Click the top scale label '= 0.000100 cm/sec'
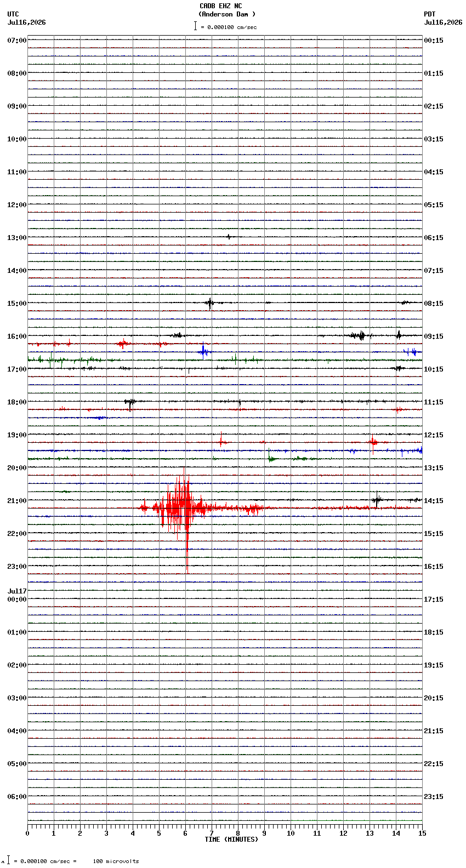The image size is (466, 868). click(229, 27)
